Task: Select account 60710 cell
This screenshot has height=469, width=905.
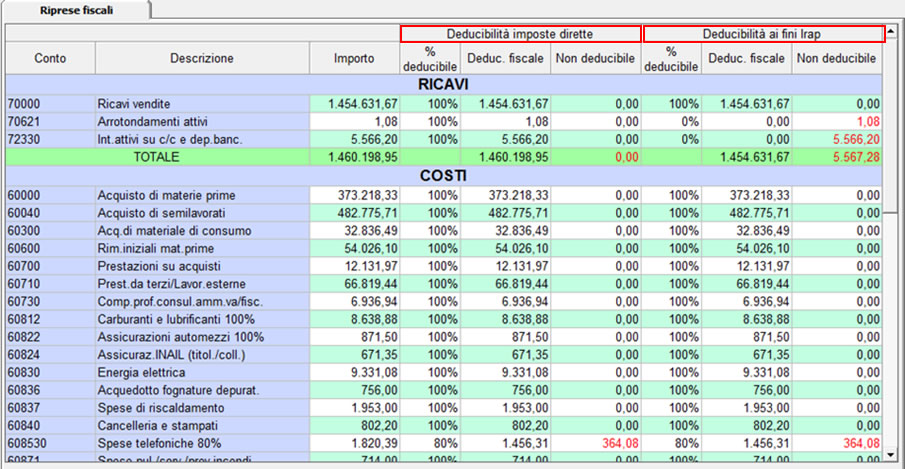Action: click(x=50, y=284)
